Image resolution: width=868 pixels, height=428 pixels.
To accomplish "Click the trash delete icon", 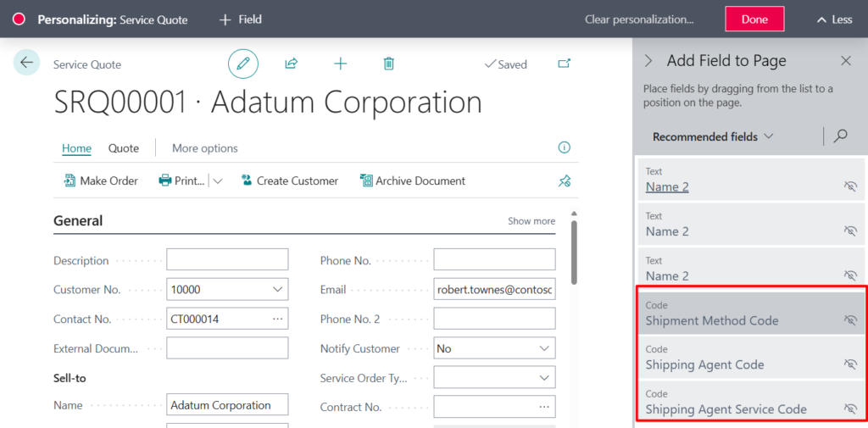I will (x=388, y=64).
